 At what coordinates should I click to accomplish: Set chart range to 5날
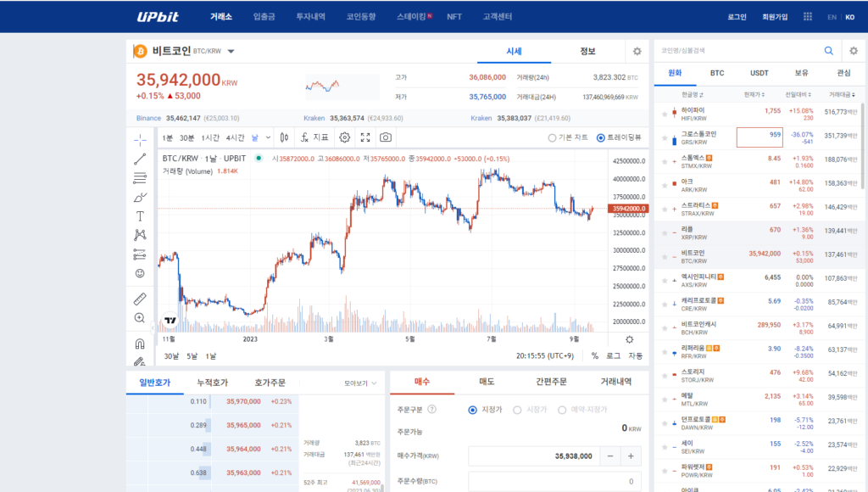(x=192, y=355)
